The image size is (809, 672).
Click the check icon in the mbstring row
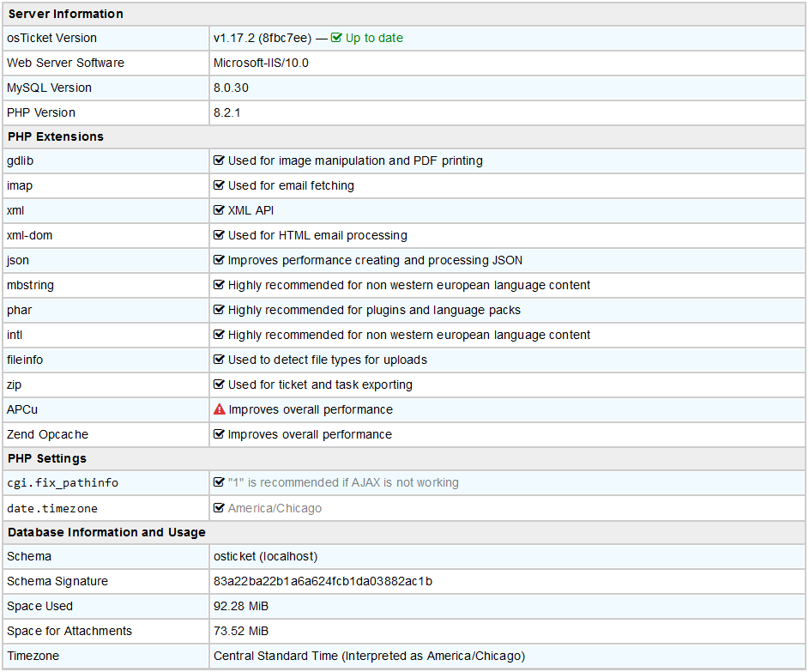click(219, 284)
